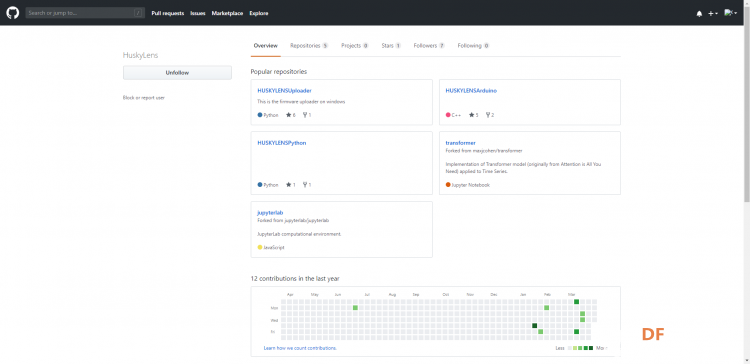Click Python language dot on HUSKYLENSUploader
Viewport: 750px width, 364px height.
click(x=260, y=115)
